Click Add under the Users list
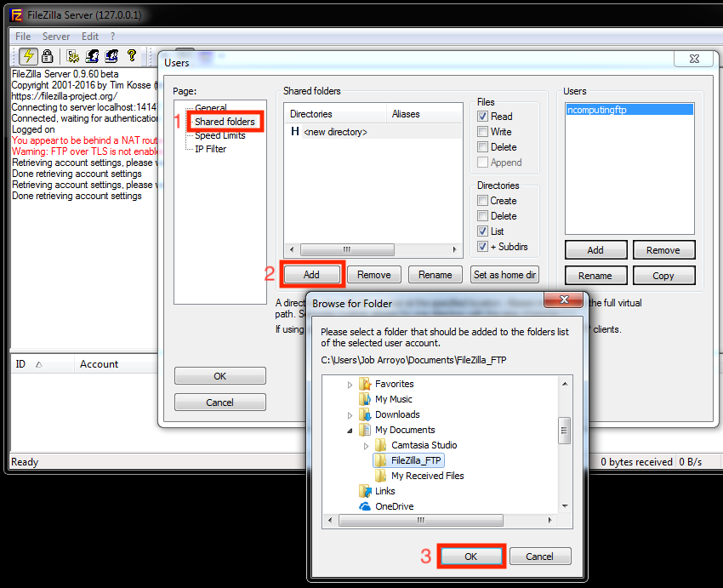The height and width of the screenshot is (588, 723). click(595, 250)
